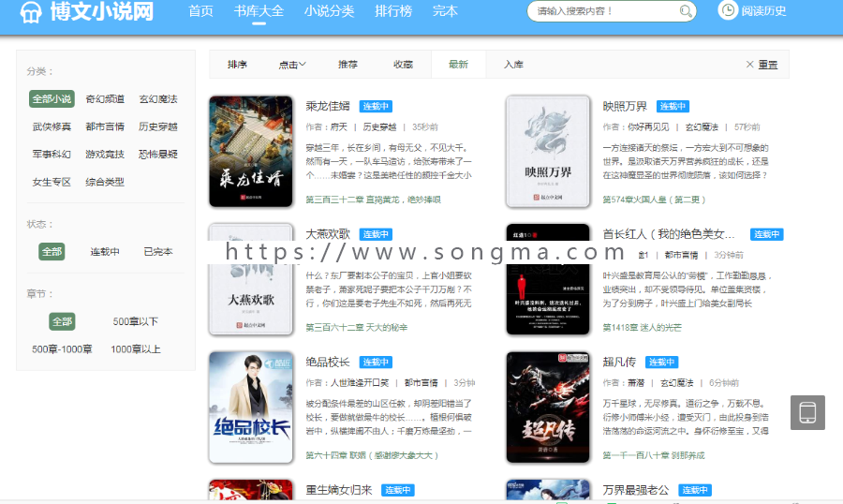Open 阅读历史 link
The image size is (843, 504).
763,10
